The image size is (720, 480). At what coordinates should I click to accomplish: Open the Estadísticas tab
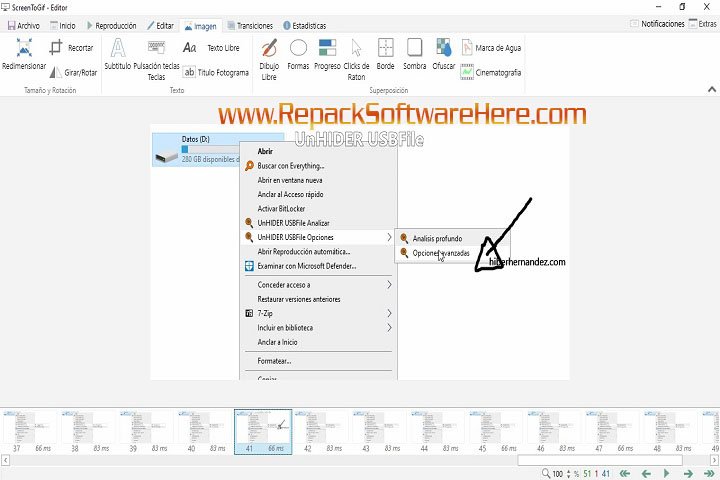304,26
